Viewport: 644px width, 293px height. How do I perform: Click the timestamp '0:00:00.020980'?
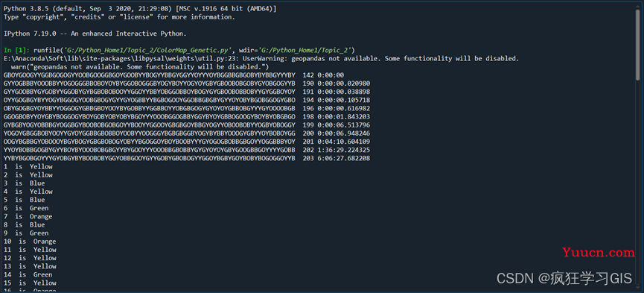[344, 84]
